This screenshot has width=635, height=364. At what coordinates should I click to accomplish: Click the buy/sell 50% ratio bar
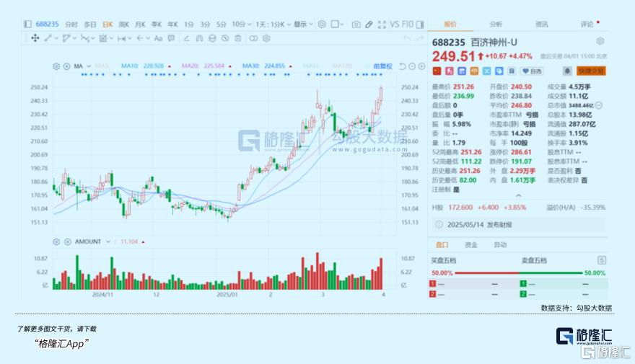point(518,273)
